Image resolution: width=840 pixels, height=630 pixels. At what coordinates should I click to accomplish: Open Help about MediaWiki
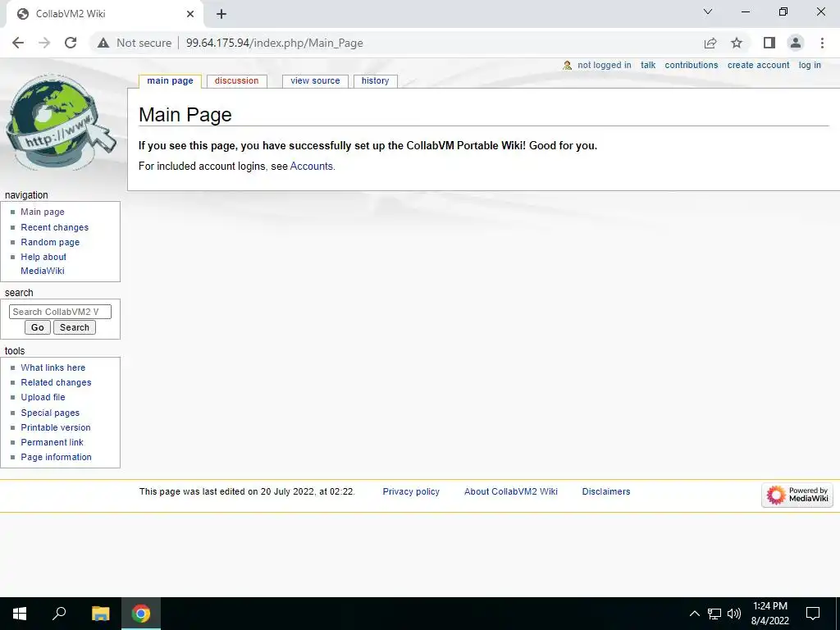coord(43,263)
